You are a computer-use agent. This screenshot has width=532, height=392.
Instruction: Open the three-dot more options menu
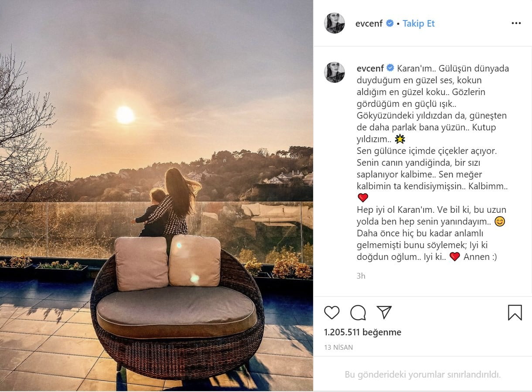click(x=516, y=24)
